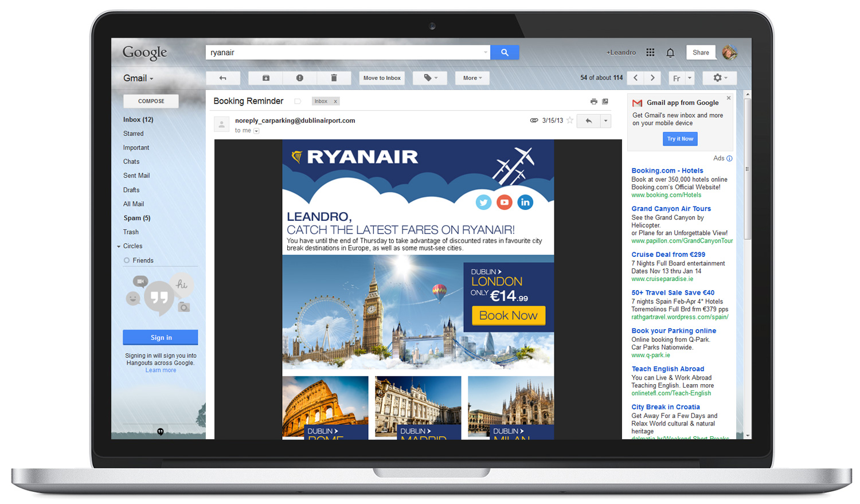The image size is (860, 504).
Task: Click the scrollbar up arrow
Action: [x=747, y=94]
